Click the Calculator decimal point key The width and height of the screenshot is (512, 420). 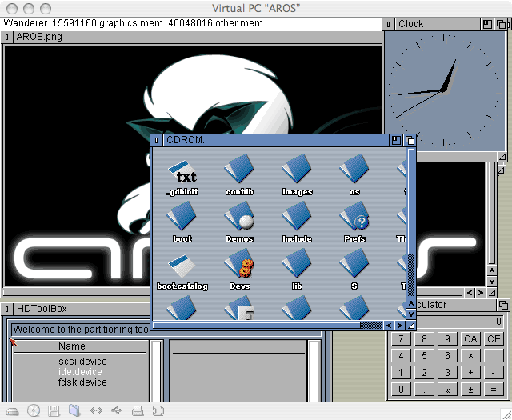[x=424, y=390]
